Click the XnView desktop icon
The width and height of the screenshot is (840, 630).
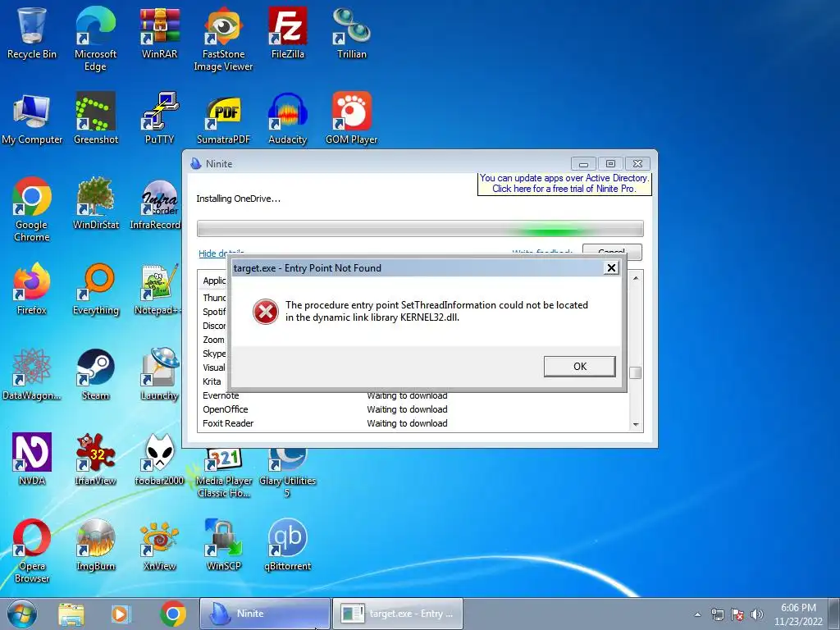point(159,546)
